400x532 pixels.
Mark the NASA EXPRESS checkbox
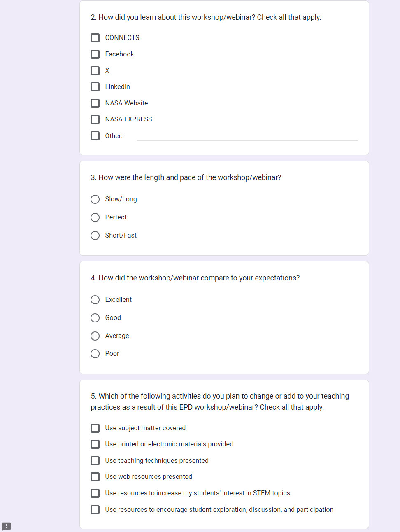(x=95, y=119)
